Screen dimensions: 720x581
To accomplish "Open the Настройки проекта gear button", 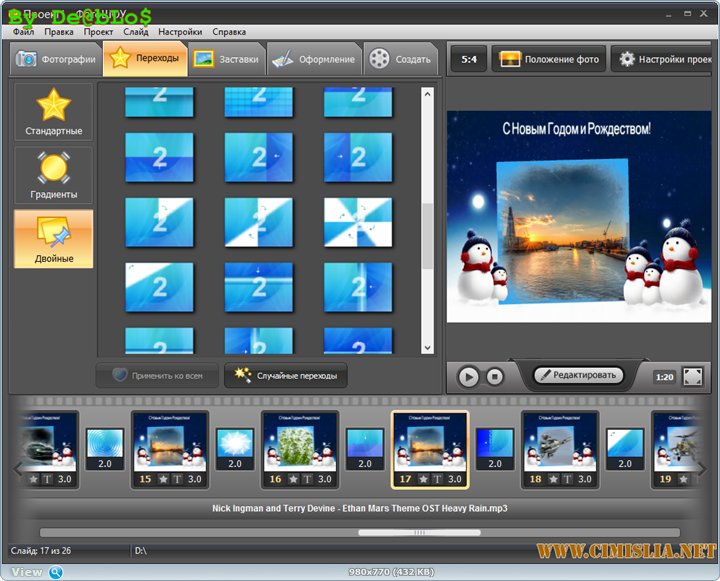I will [665, 59].
